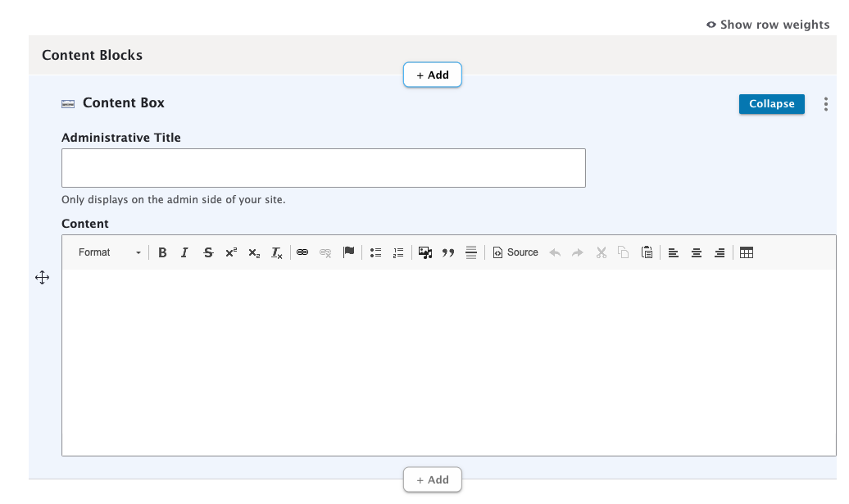Collapse the Content Box paragraph
849x504 pixels.
click(772, 104)
